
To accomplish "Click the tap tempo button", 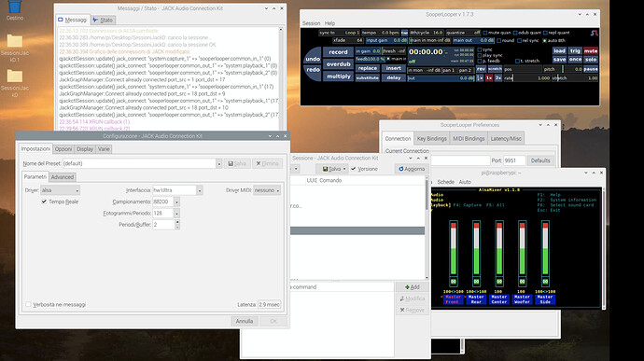I will [x=404, y=33].
